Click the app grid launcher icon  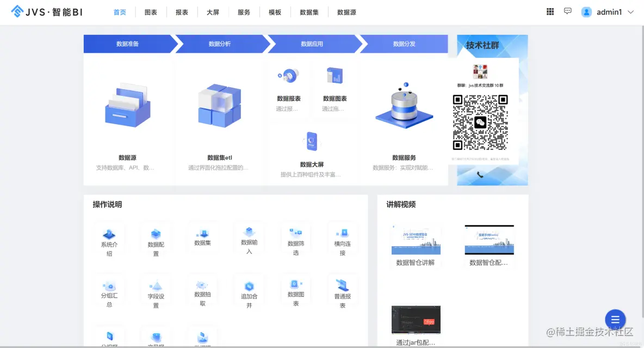(x=550, y=11)
